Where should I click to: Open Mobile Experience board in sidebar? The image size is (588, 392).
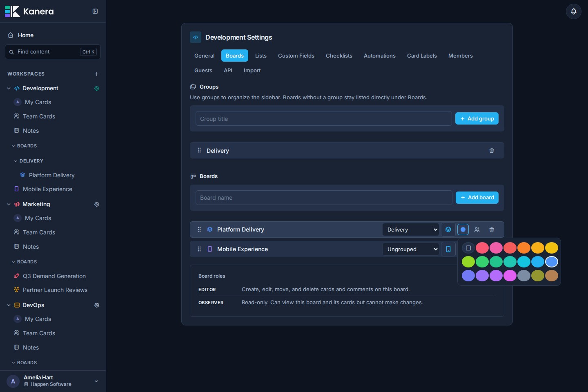coord(47,189)
